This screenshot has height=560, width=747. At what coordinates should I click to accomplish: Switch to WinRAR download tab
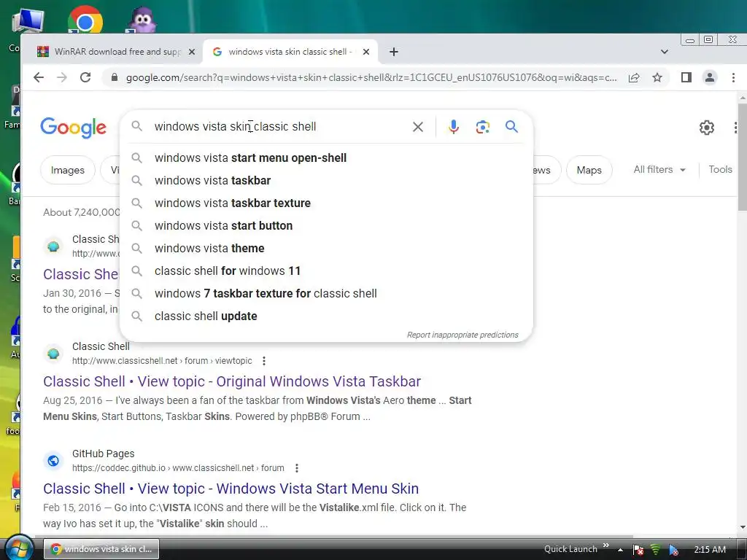[x=117, y=52]
